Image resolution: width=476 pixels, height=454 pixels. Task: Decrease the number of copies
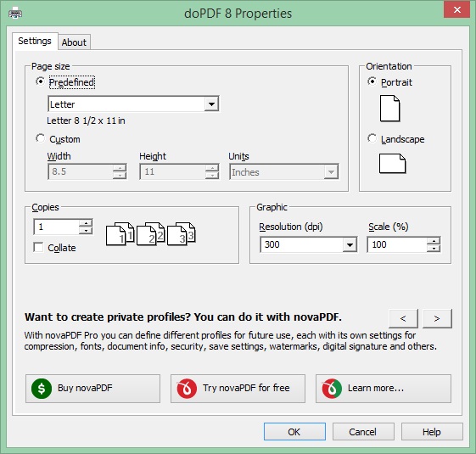click(x=86, y=231)
